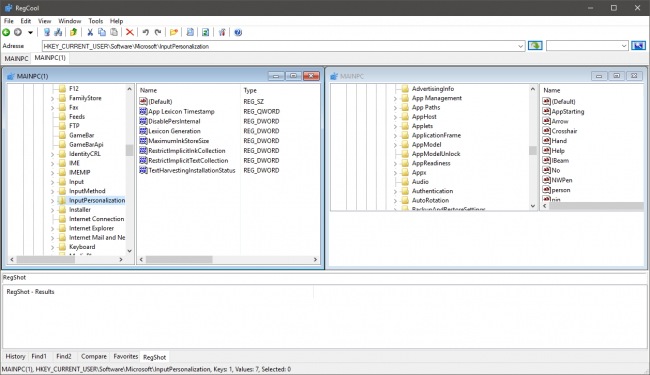Image resolution: width=650 pixels, height=375 pixels.
Task: Click the tools and options toolbar icon
Action: (222, 32)
